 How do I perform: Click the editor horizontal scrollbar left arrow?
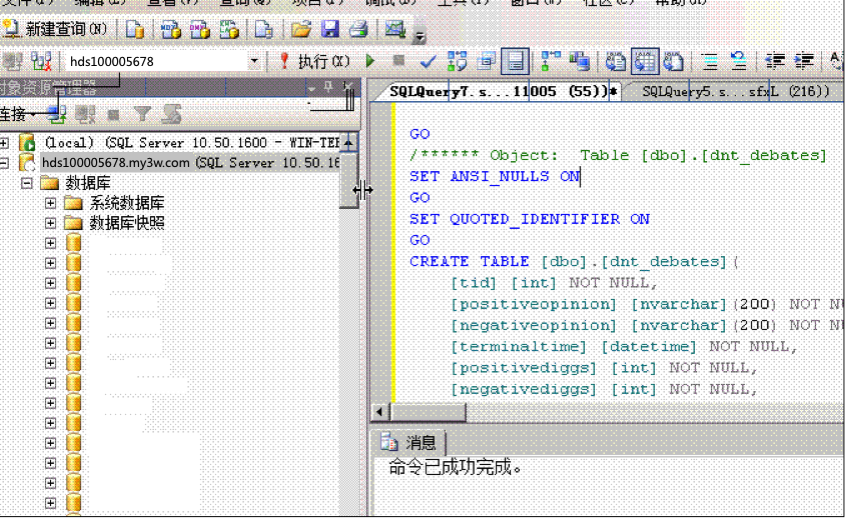(x=379, y=412)
